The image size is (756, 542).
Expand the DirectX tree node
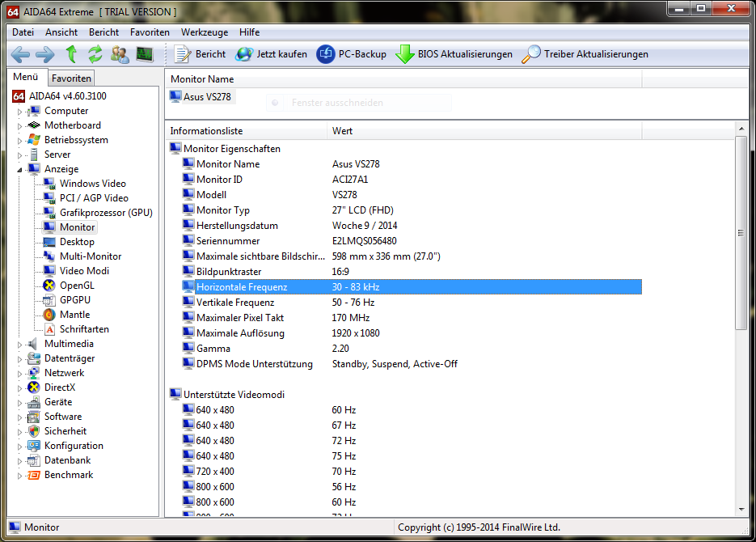(x=19, y=388)
